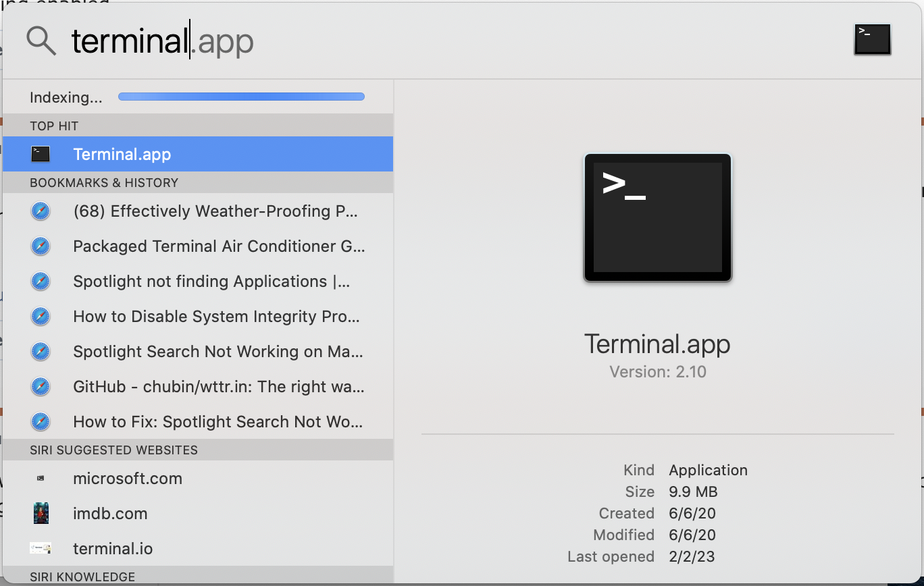Screen dimensions: 924x586
Task: Open the terminal.io suggested website
Action: point(198,549)
